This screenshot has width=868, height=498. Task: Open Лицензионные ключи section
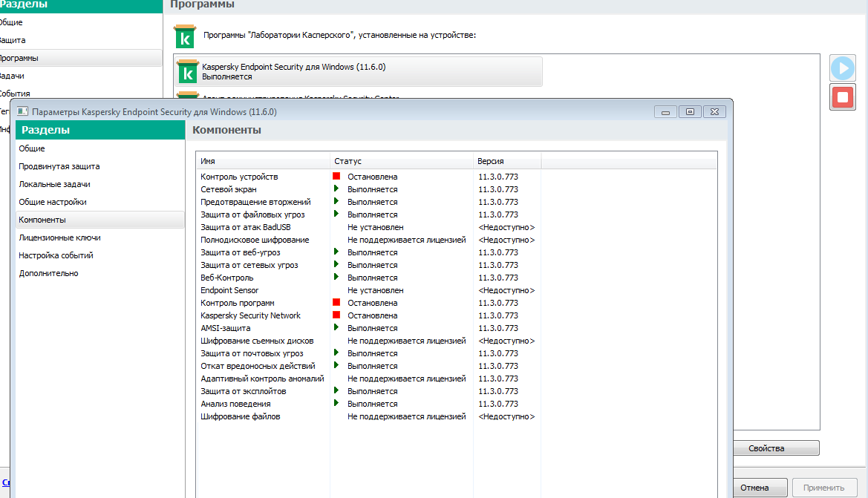[99, 237]
